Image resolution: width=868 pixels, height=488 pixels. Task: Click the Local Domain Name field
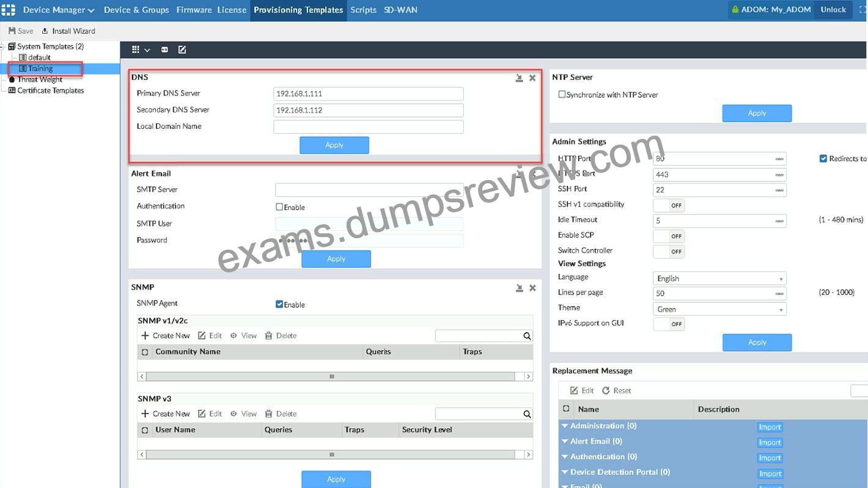pos(368,126)
